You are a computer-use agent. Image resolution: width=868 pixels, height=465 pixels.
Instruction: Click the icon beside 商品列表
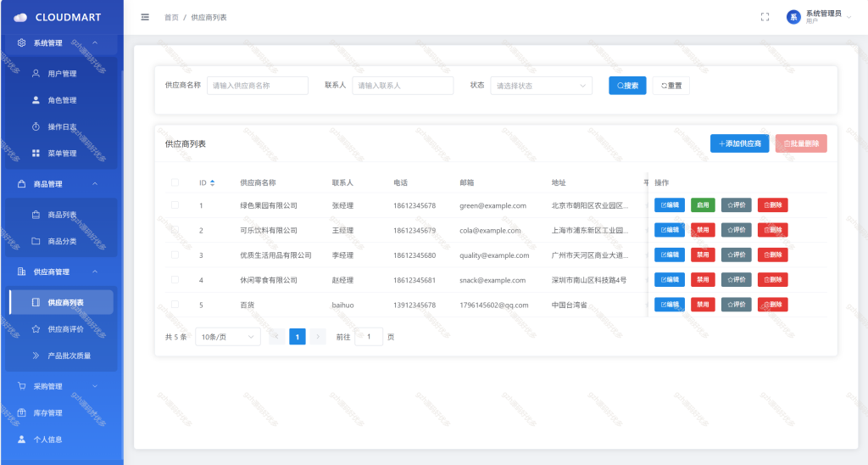click(x=36, y=215)
